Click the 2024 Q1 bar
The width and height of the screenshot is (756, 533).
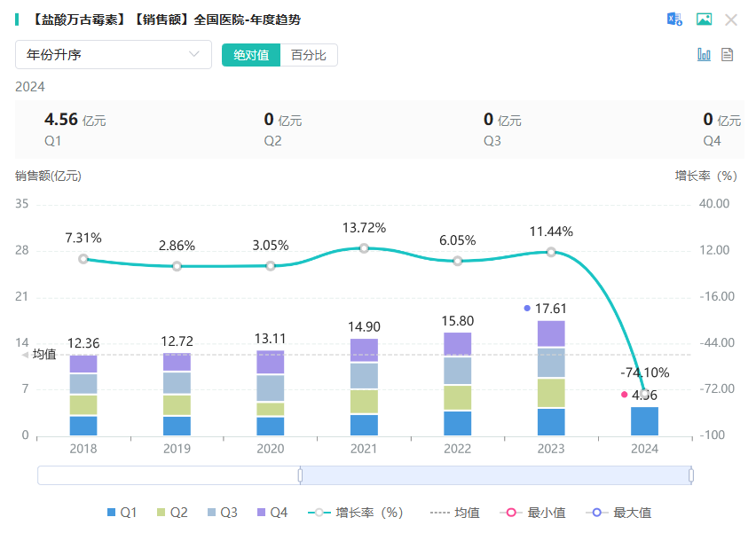point(644,421)
